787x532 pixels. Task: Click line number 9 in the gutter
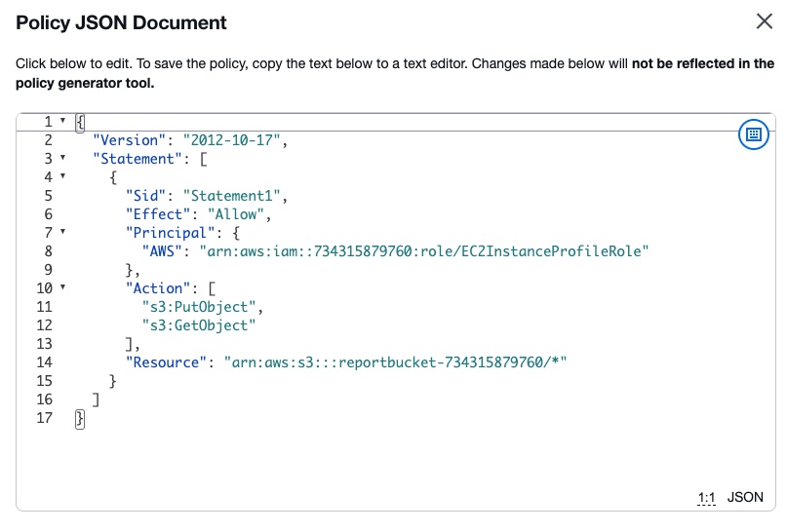tap(48, 270)
